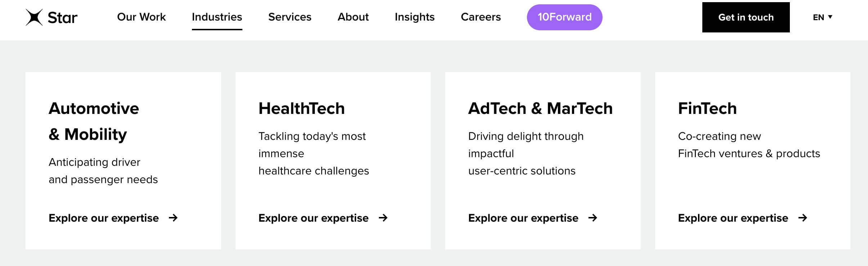Click the Get in touch button

[746, 17]
